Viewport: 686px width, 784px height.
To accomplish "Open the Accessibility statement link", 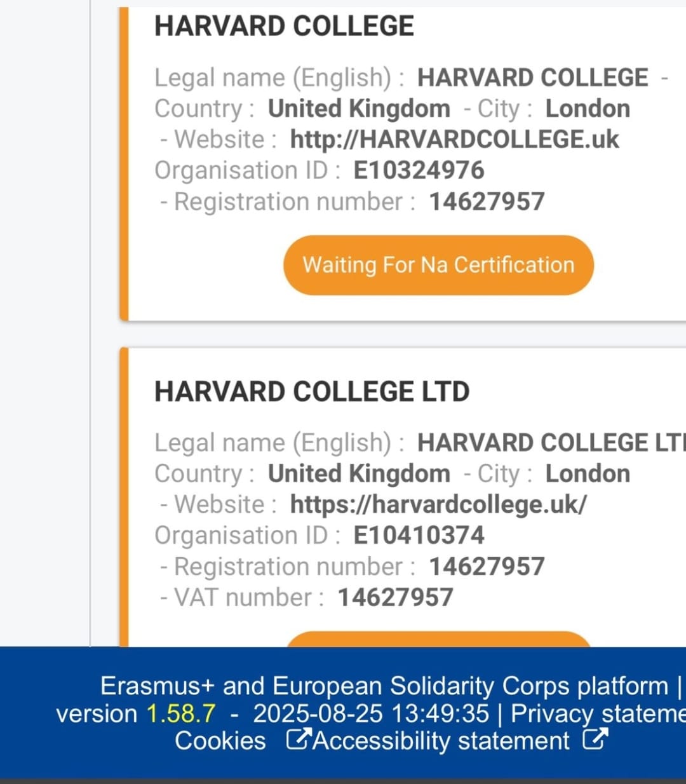I will (442, 741).
